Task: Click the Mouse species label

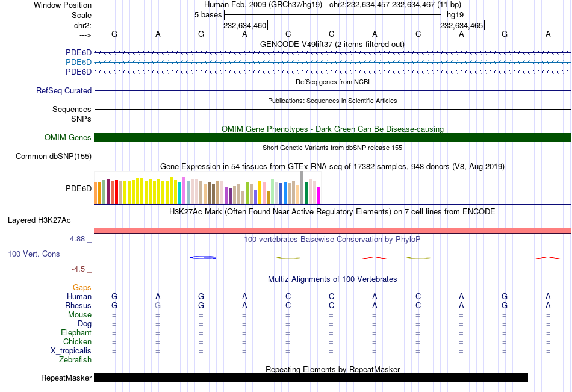Action: [79, 314]
